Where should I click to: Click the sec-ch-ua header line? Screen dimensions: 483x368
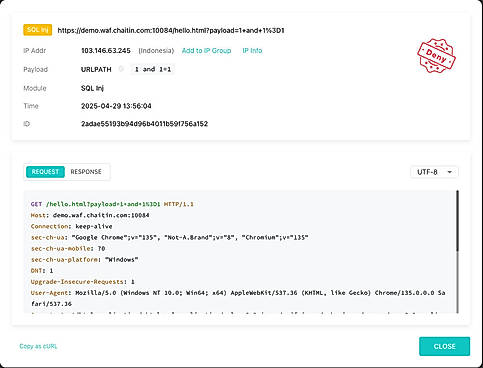click(x=169, y=237)
